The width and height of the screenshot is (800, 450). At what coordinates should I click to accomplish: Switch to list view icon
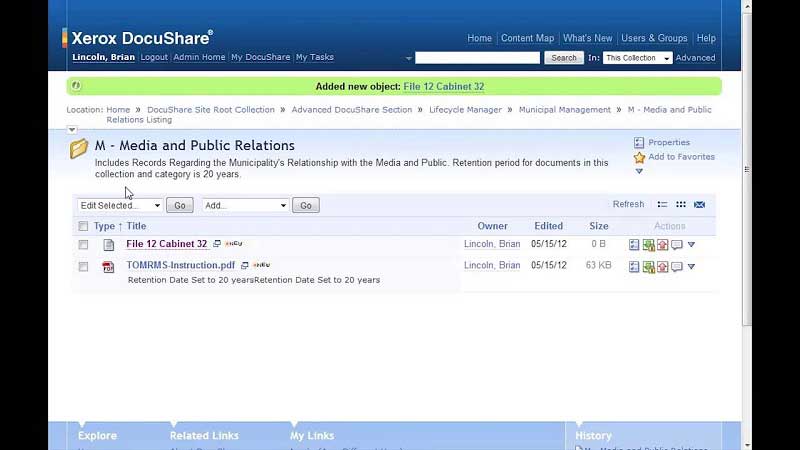pyautogui.click(x=662, y=205)
